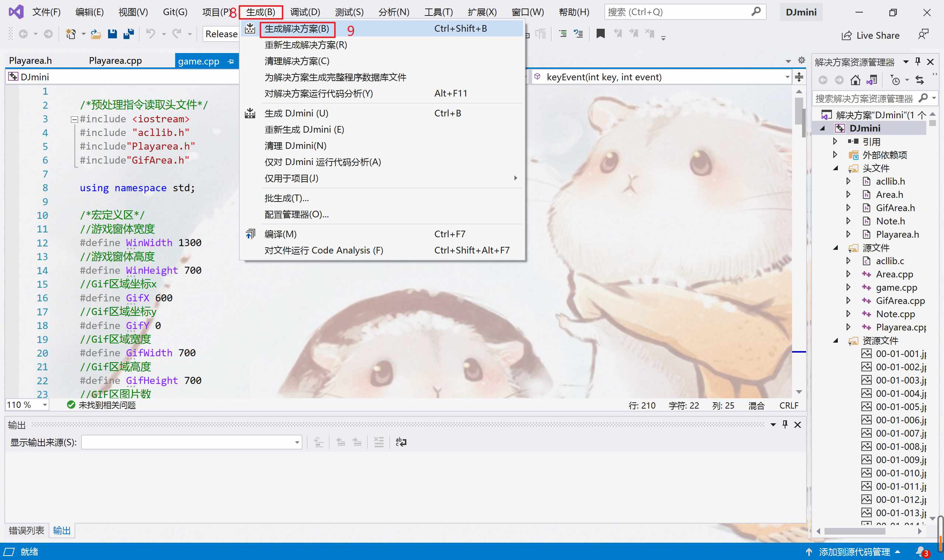Select acllib.h in Solution Explorer

(891, 182)
